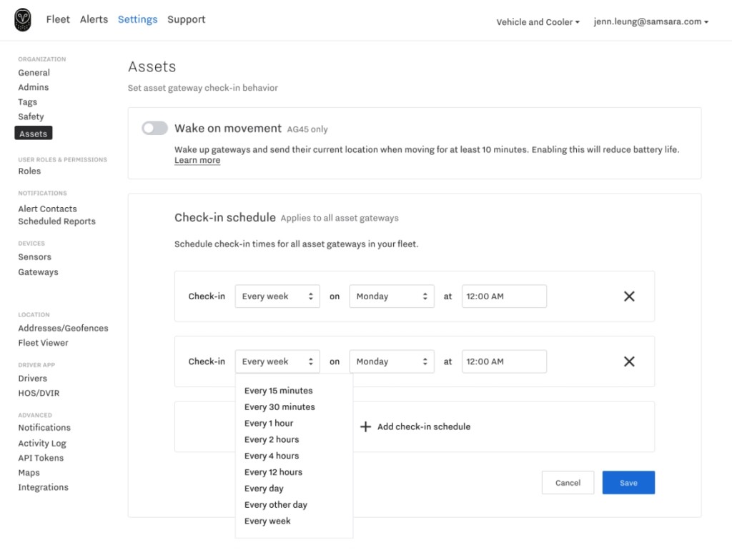Open the Alerts navigation tab

point(94,19)
